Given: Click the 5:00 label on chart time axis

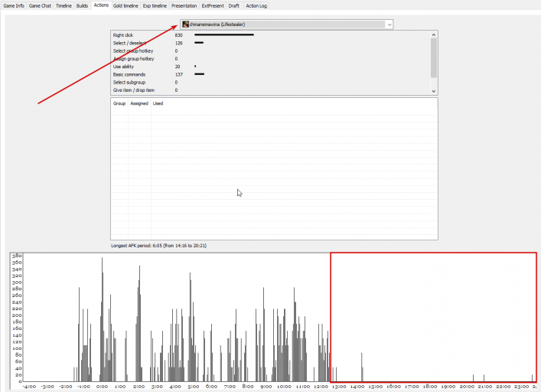Looking at the screenshot, I should pos(193,387).
